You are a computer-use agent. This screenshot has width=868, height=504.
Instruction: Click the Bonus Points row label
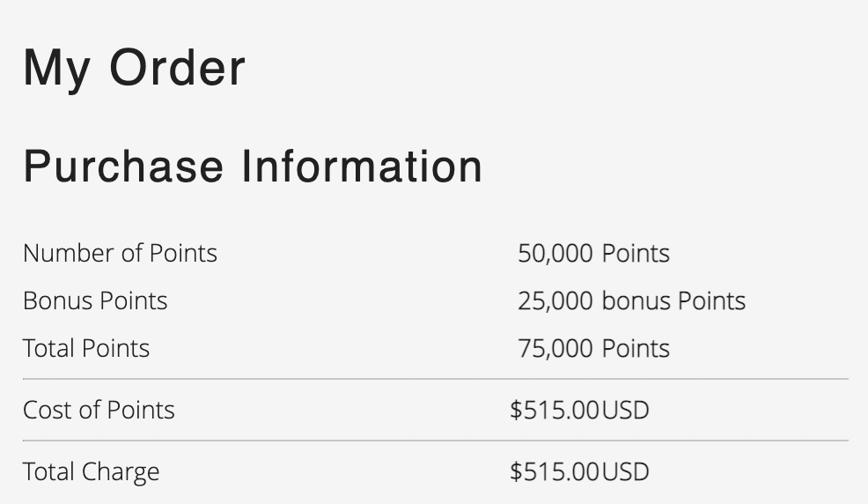pyautogui.click(x=95, y=301)
